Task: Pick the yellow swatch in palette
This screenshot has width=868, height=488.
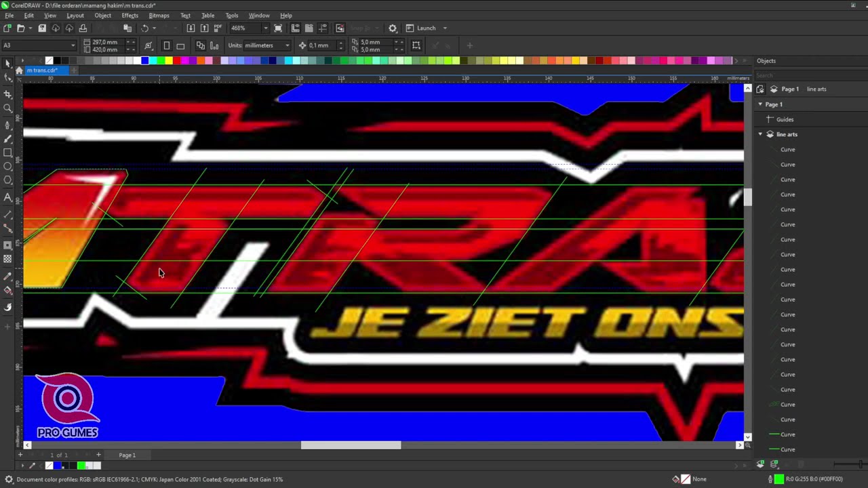Action: [x=169, y=60]
